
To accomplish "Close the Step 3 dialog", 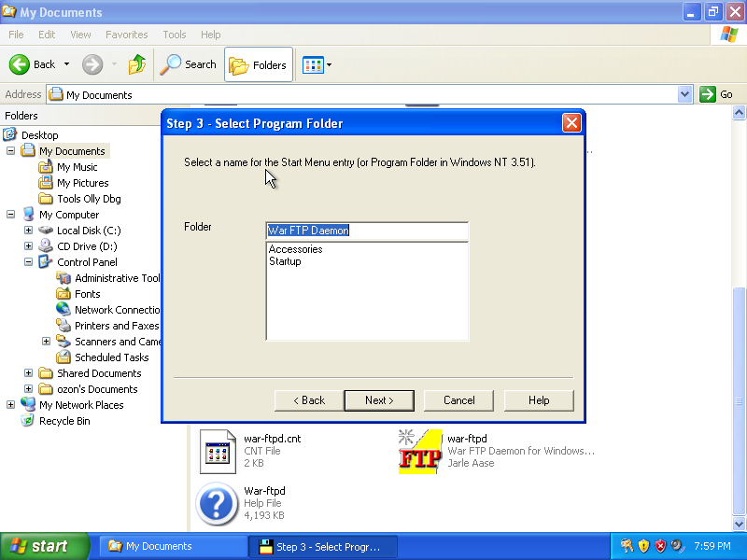I will pos(571,123).
